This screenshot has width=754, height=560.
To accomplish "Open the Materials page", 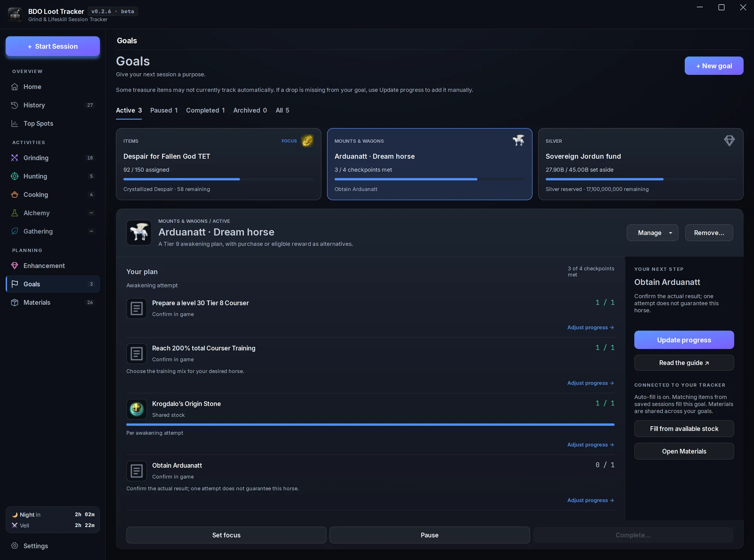I will 53,303.
